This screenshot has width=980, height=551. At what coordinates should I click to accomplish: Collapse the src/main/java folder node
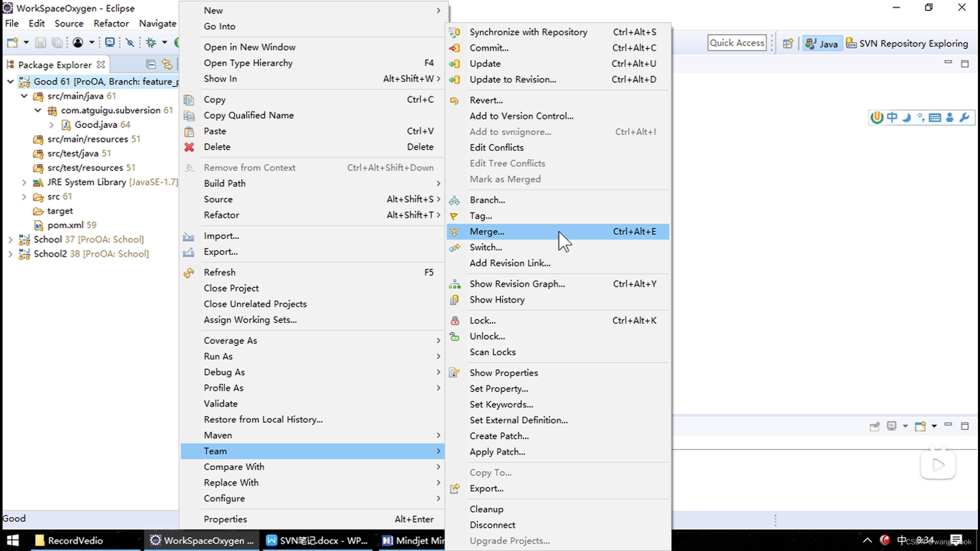[24, 96]
